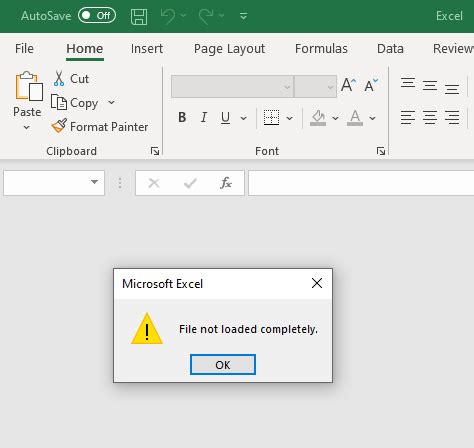474x448 pixels.
Task: Click the Borders icon
Action: (271, 118)
